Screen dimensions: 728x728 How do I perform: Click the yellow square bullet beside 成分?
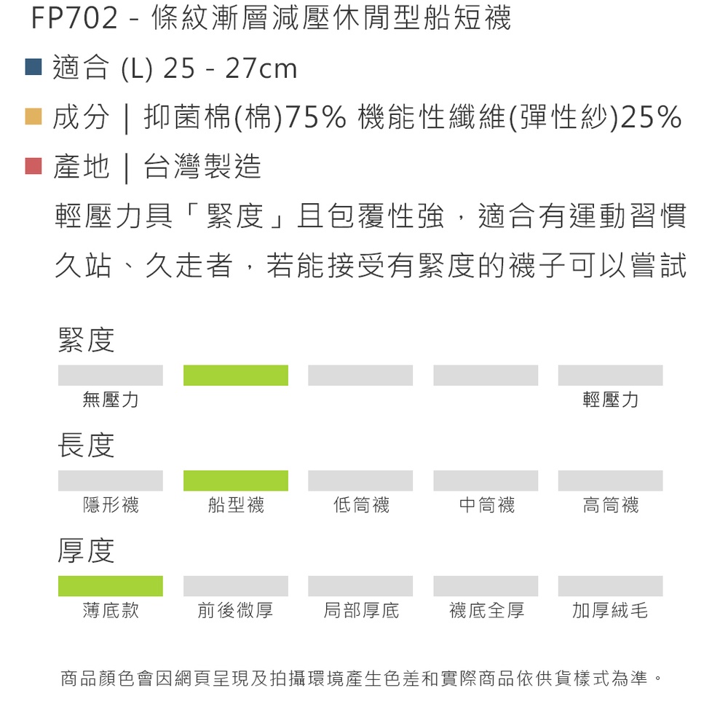(33, 116)
